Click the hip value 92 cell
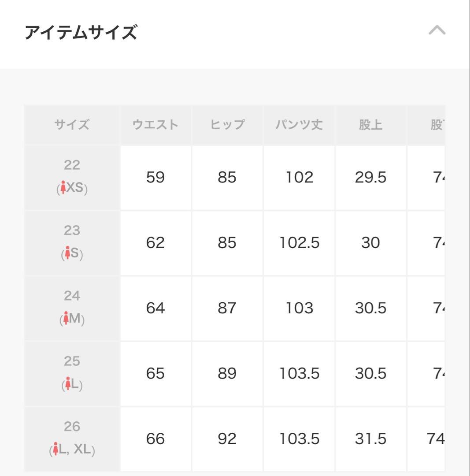470x476 pixels. (227, 438)
